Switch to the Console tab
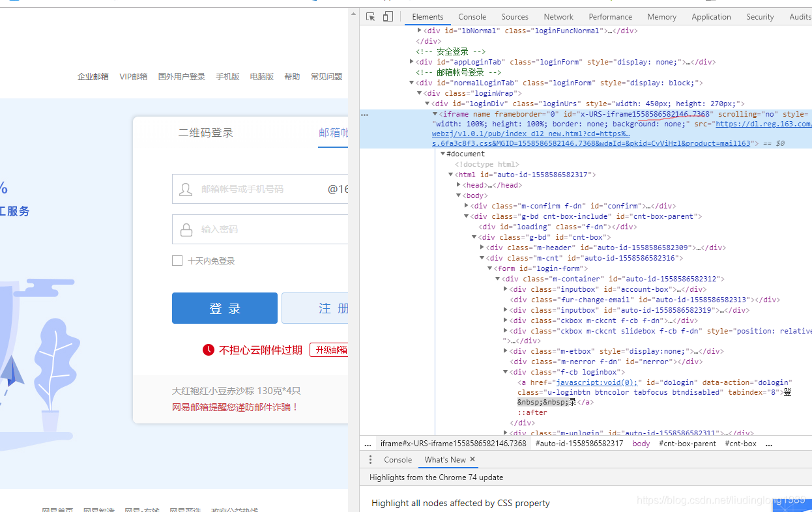The image size is (812, 512). (x=472, y=17)
